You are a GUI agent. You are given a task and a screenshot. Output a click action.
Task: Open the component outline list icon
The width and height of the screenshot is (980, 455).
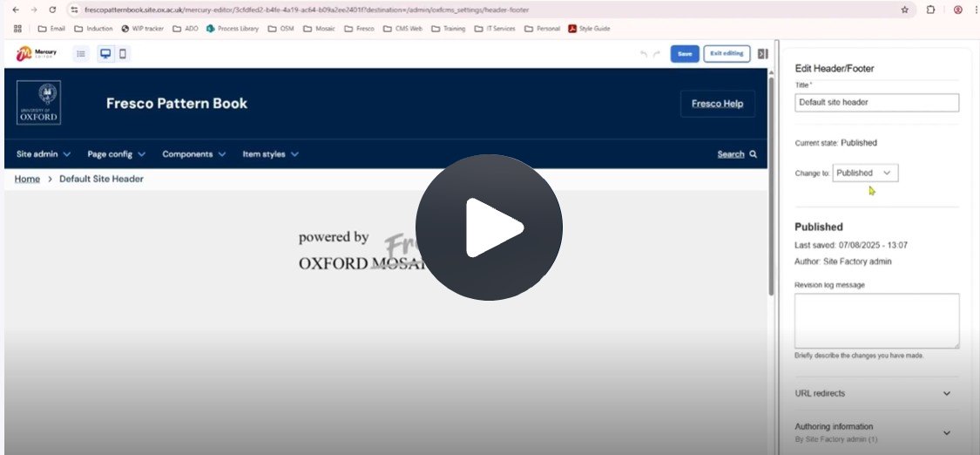[81, 54]
